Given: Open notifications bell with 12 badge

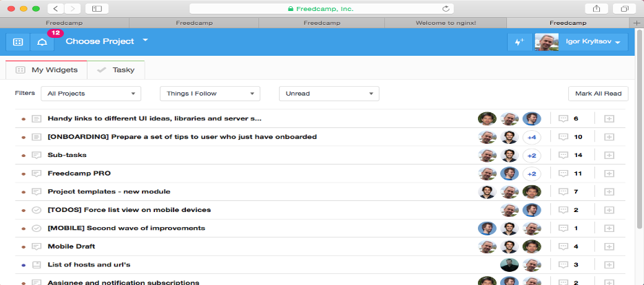Looking at the screenshot, I should pyautogui.click(x=42, y=42).
